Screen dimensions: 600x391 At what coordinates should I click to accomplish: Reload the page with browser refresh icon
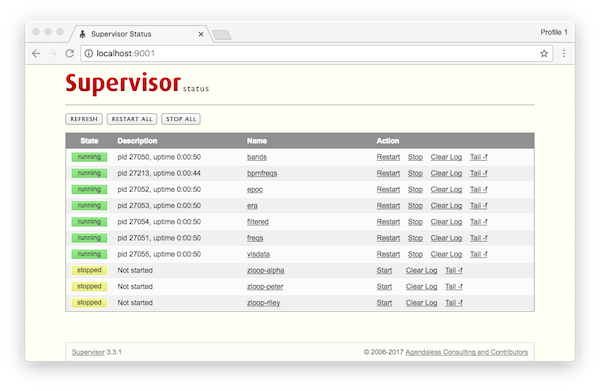69,54
